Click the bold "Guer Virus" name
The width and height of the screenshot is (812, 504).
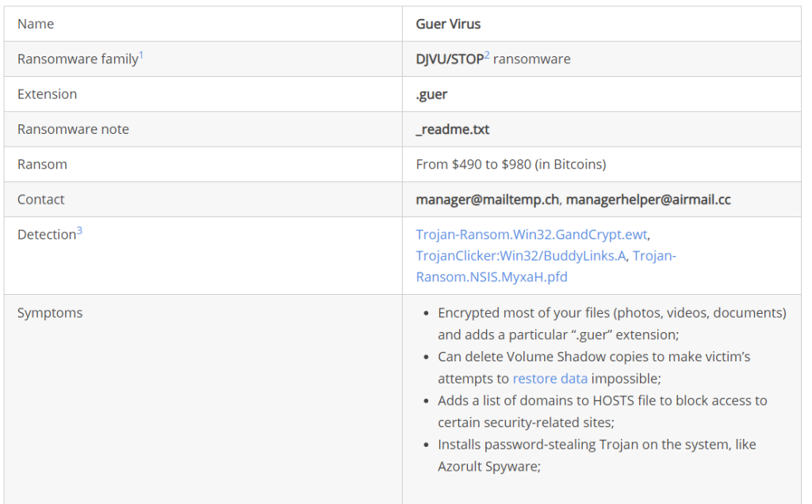(448, 24)
